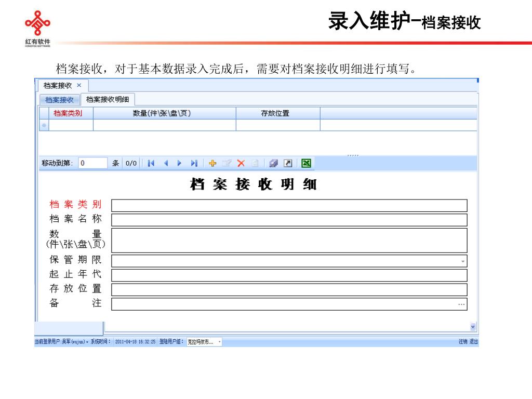The image size is (532, 399).
Task: Click the splitter handle dots above the toolbar
Action: (x=353, y=155)
